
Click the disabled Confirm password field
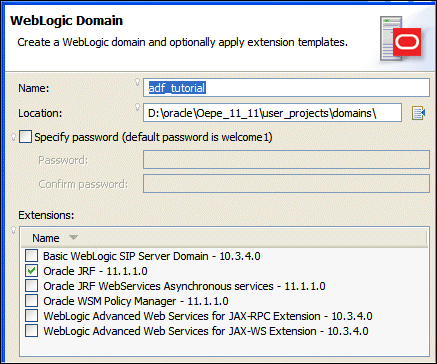click(x=286, y=183)
